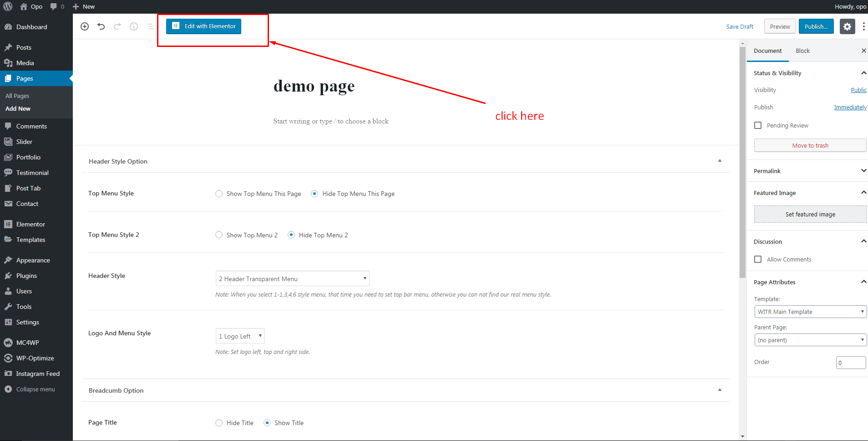868x441 pixels.
Task: Check the Pending Review checkbox
Action: [758, 125]
